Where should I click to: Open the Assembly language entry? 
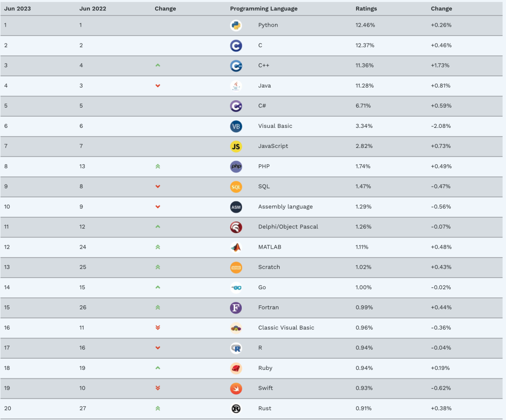pos(285,207)
